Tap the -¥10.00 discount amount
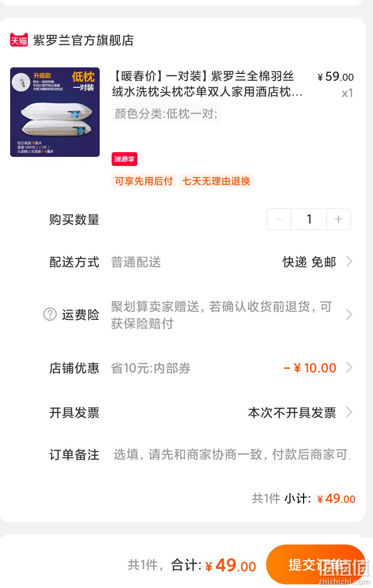The width and height of the screenshot is (373, 588). pyautogui.click(x=310, y=368)
